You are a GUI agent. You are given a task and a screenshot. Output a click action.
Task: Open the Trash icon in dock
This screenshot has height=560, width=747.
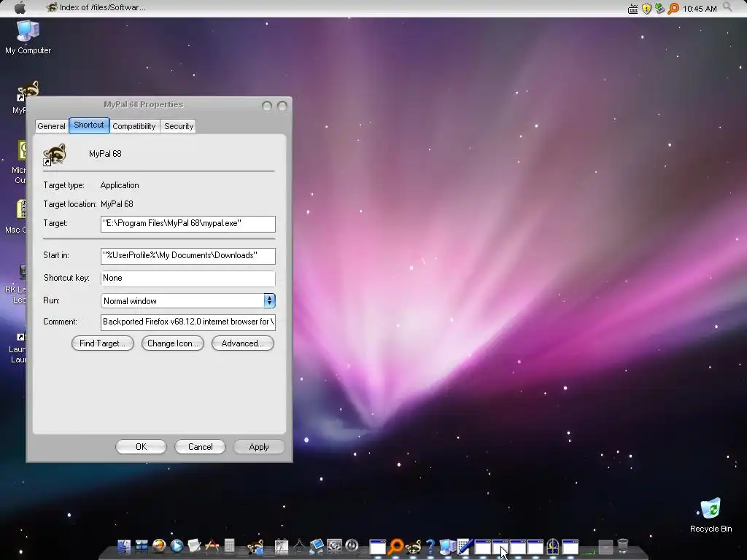pos(622,545)
